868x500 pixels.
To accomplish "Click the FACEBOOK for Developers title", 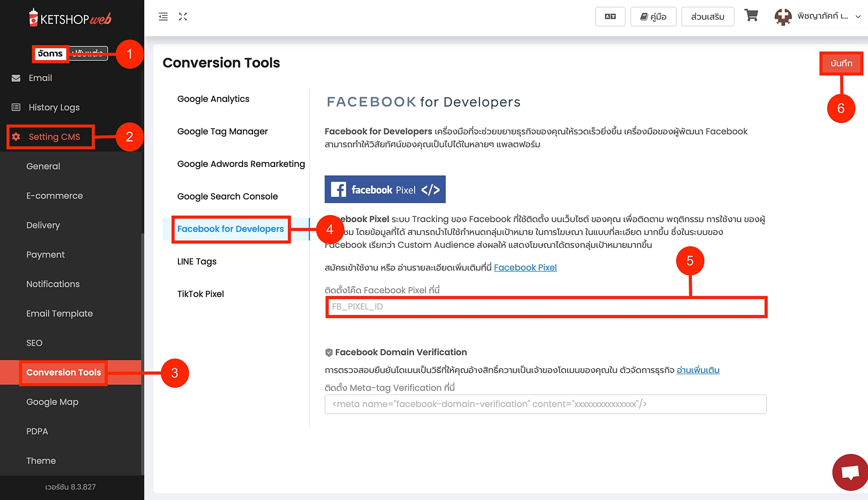I will coord(424,102).
